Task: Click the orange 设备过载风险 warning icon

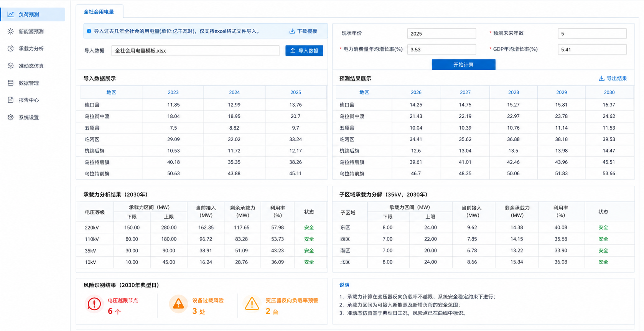Action: point(178,304)
